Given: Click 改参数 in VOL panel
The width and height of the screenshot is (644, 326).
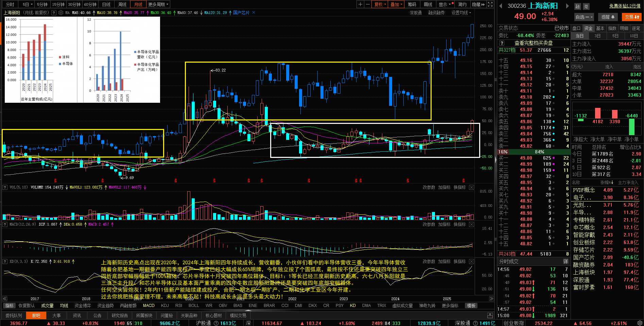Looking at the screenshot, I should coord(429,187).
